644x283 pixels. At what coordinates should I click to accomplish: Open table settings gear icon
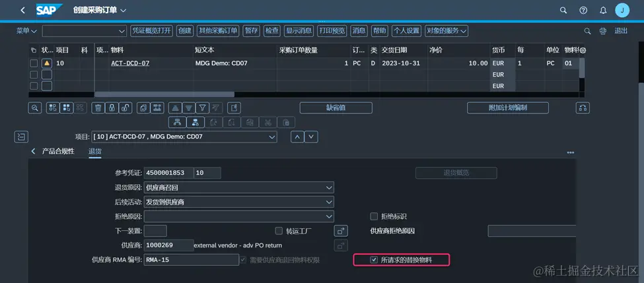[x=582, y=50]
